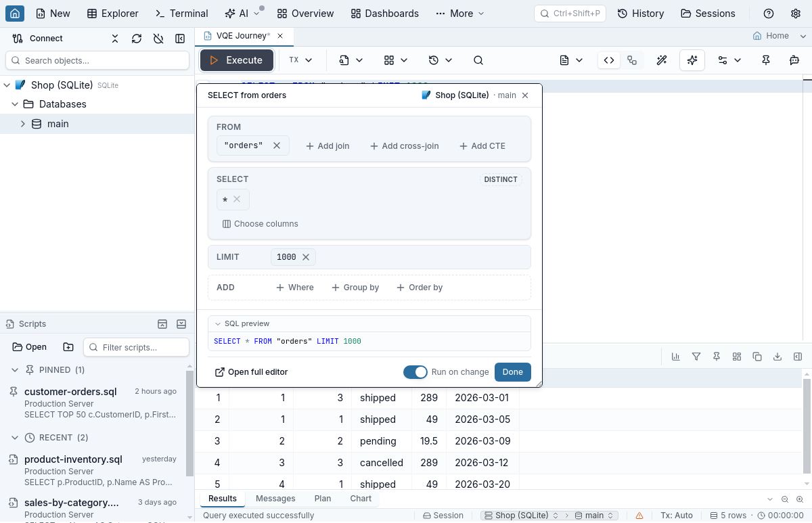Open the More menu

point(460,14)
